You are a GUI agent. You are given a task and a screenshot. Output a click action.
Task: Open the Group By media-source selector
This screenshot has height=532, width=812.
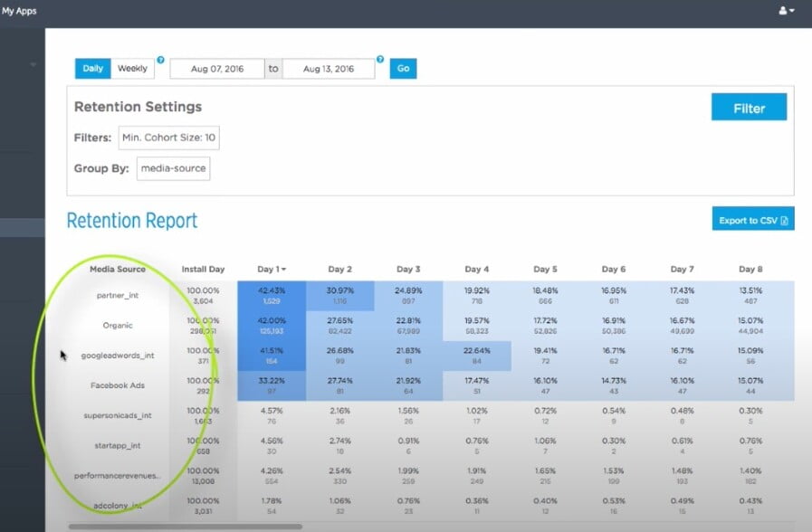173,168
